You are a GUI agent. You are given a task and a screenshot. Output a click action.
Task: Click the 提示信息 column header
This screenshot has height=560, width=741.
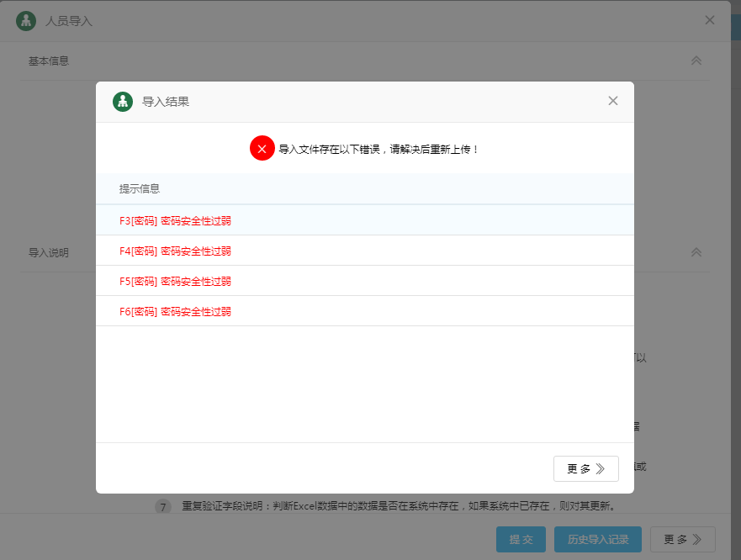pos(140,189)
